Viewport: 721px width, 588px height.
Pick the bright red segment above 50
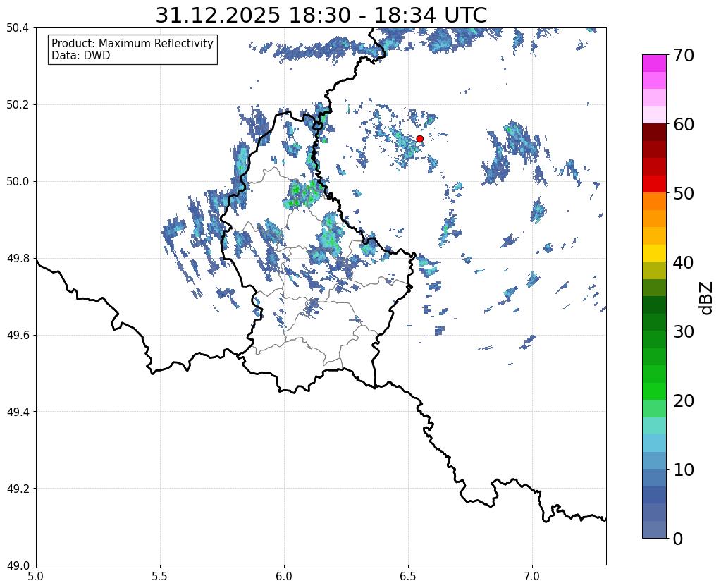pos(654,184)
